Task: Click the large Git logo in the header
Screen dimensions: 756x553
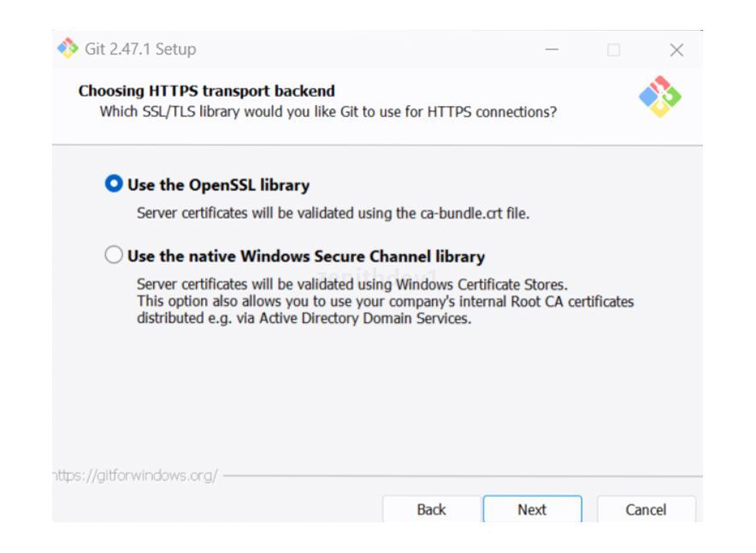Action: 660,97
